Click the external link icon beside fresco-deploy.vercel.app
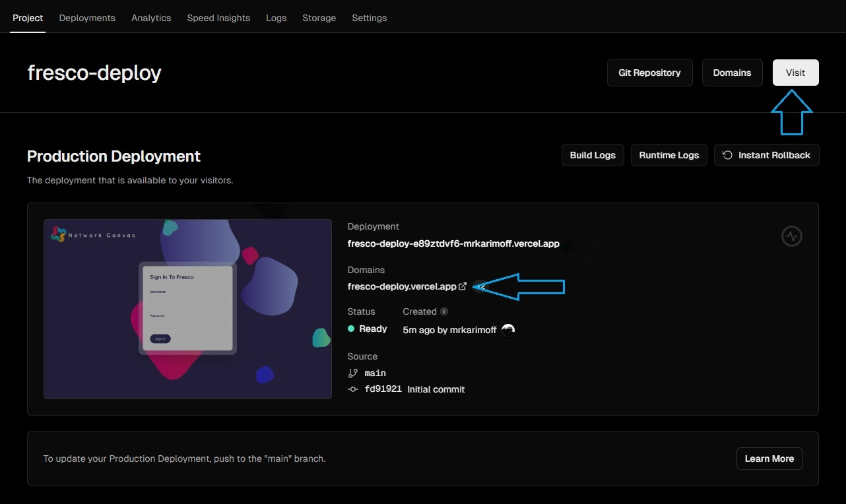846x504 pixels. coord(463,286)
